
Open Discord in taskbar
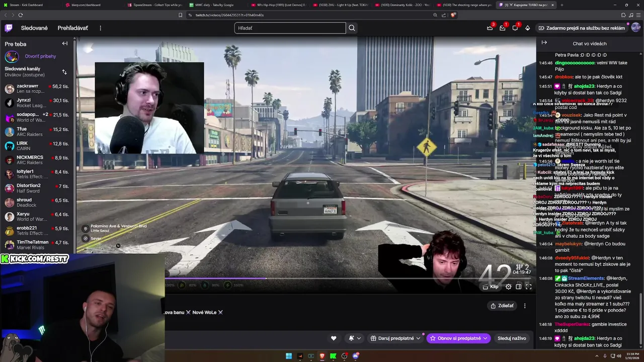[x=356, y=356]
